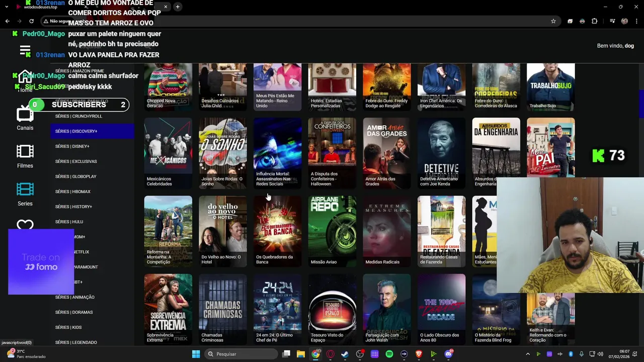Select the Series icon in the sidebar
This screenshot has height=362, width=644.
25,189
